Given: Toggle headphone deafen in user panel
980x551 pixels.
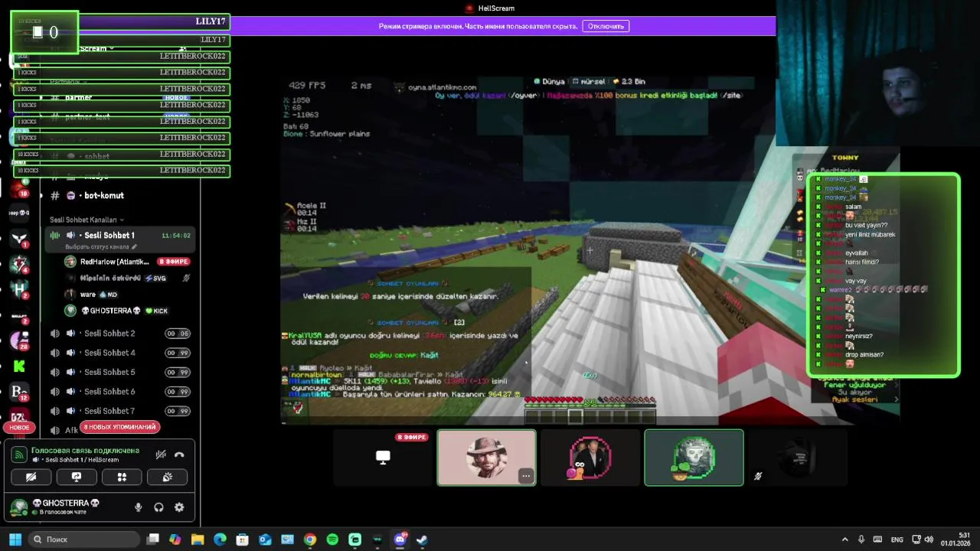Looking at the screenshot, I should coord(158,507).
